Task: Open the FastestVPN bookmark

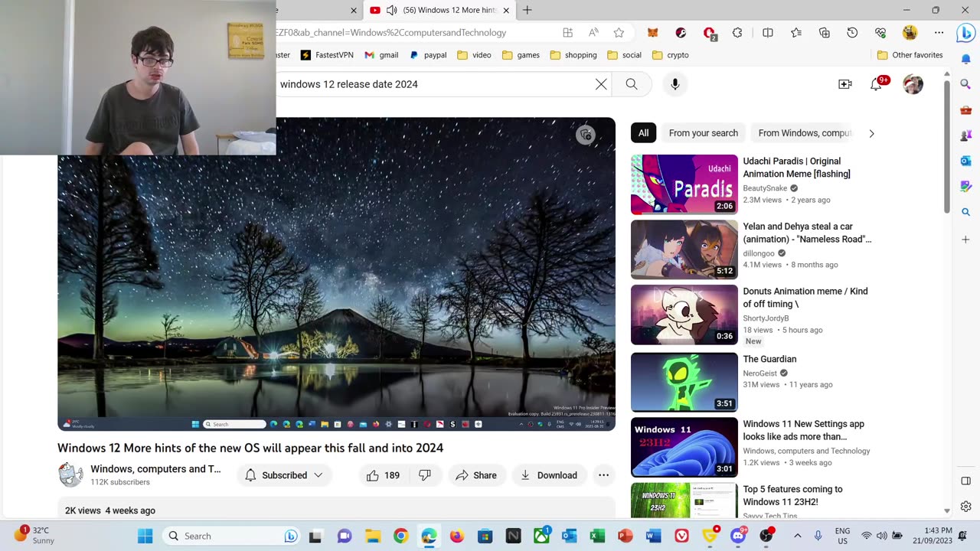Action: click(327, 55)
